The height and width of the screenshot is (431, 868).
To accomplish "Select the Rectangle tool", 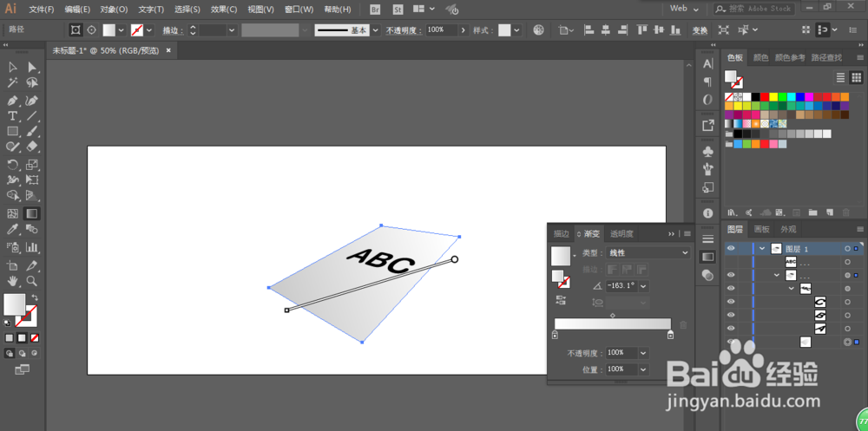I will click(x=13, y=131).
